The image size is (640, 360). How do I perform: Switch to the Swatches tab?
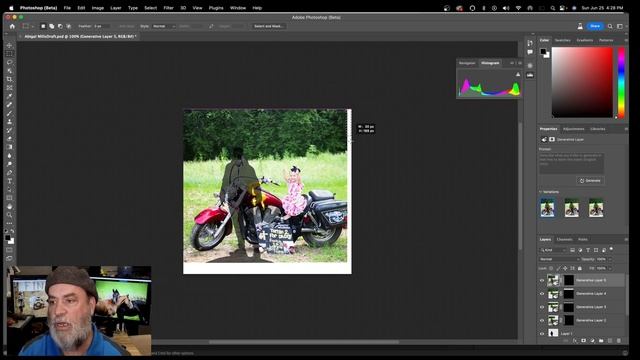[562, 40]
